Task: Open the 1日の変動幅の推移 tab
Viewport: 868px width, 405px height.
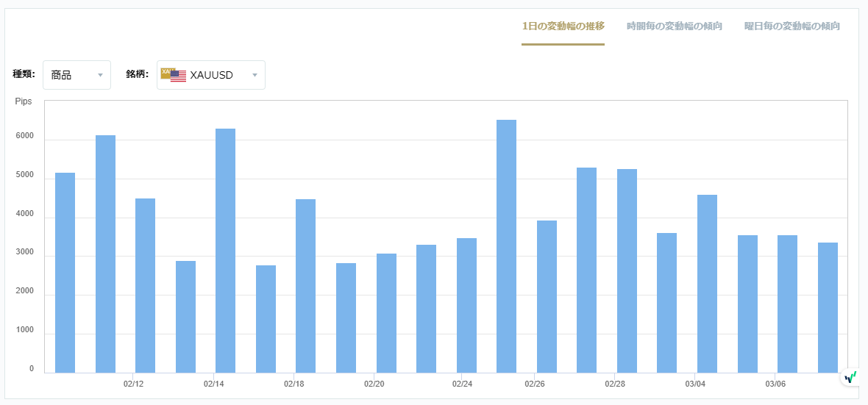Action: pyautogui.click(x=563, y=26)
